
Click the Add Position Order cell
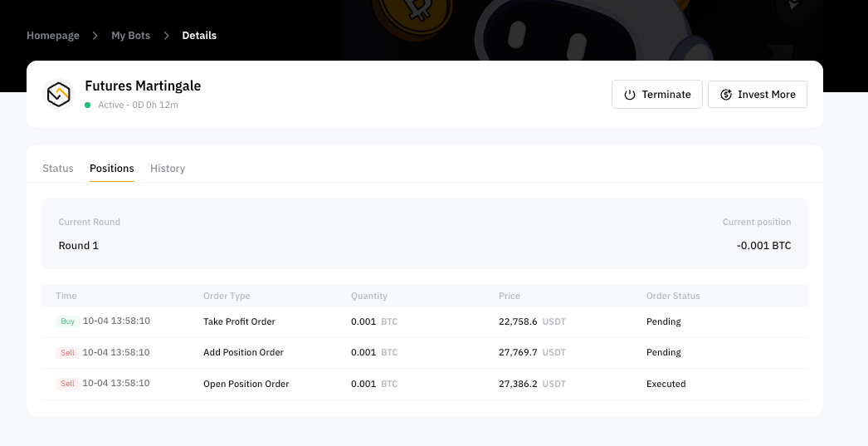click(x=244, y=352)
